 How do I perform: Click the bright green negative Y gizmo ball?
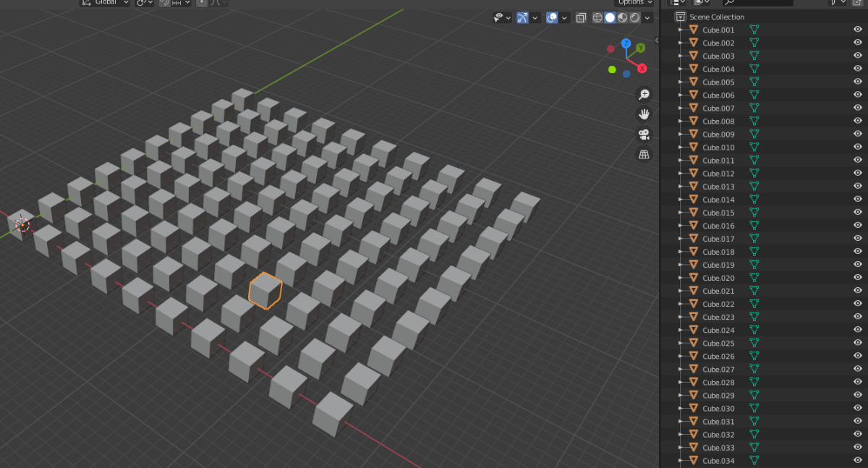point(612,70)
